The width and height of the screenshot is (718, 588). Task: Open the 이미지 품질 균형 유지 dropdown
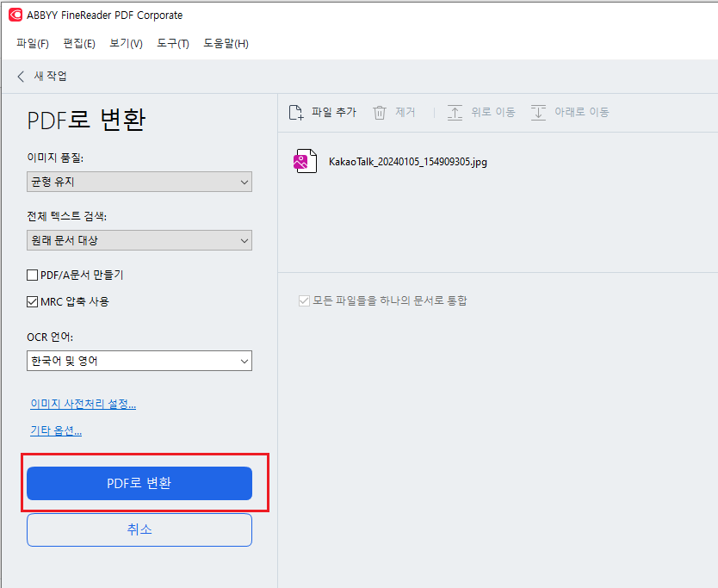click(x=139, y=182)
